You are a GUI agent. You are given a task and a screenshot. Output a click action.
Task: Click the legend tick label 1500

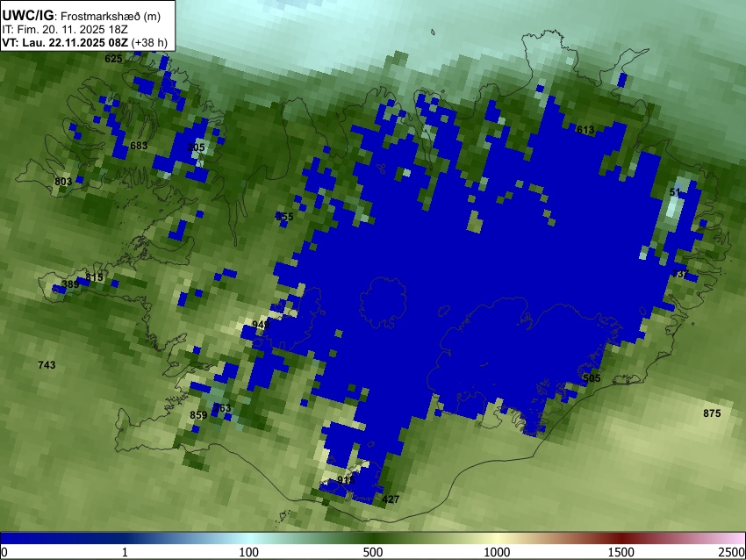point(621,552)
